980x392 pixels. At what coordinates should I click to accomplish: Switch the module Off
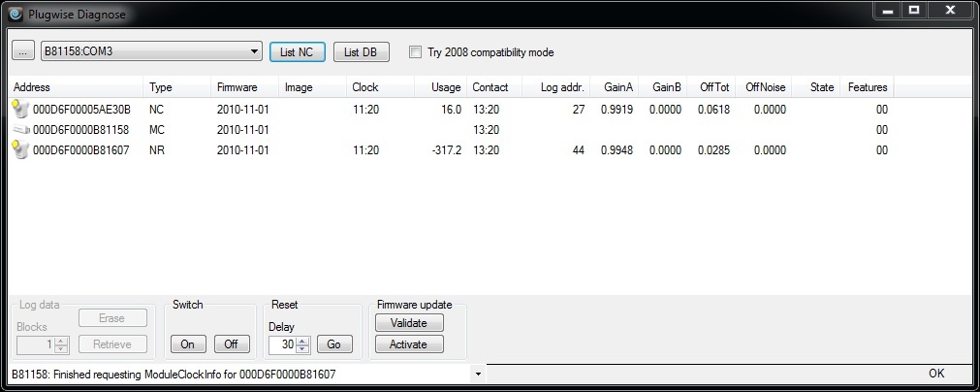click(x=232, y=343)
